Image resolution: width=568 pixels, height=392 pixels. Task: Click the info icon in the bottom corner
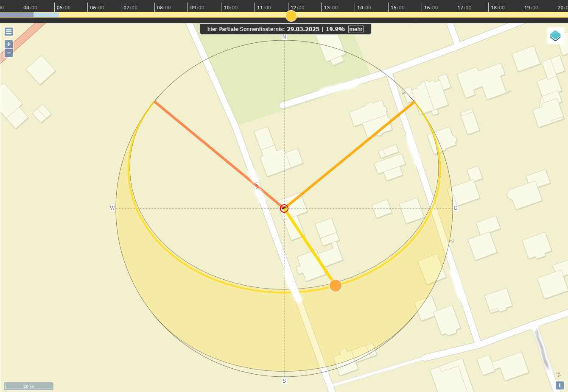point(560,385)
